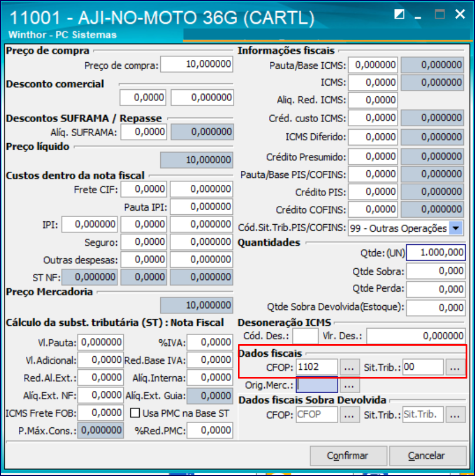Click the Créd. custo ICMS field
The width and height of the screenshot is (475, 476).
coord(373,118)
